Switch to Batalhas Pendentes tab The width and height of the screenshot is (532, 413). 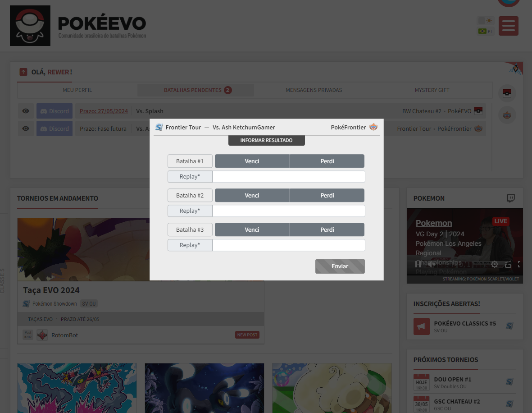(196, 90)
